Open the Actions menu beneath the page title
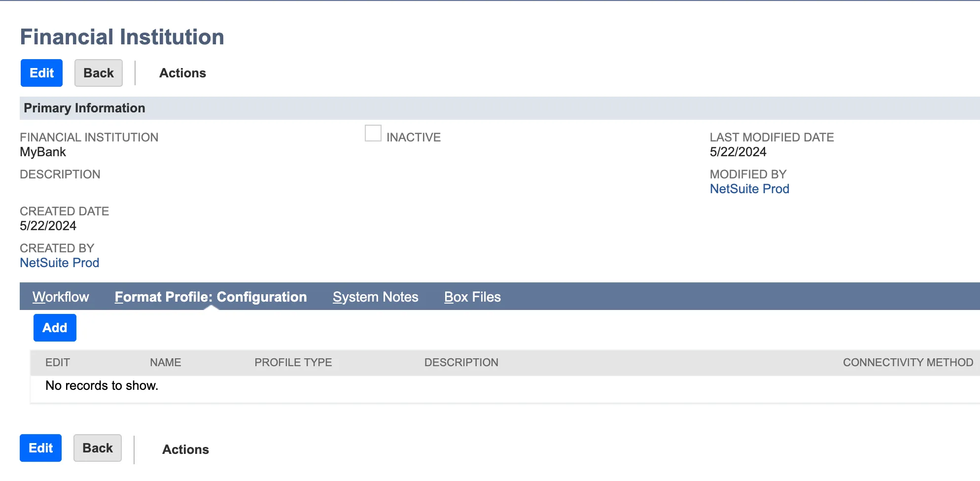The height and width of the screenshot is (481, 980). tap(182, 73)
